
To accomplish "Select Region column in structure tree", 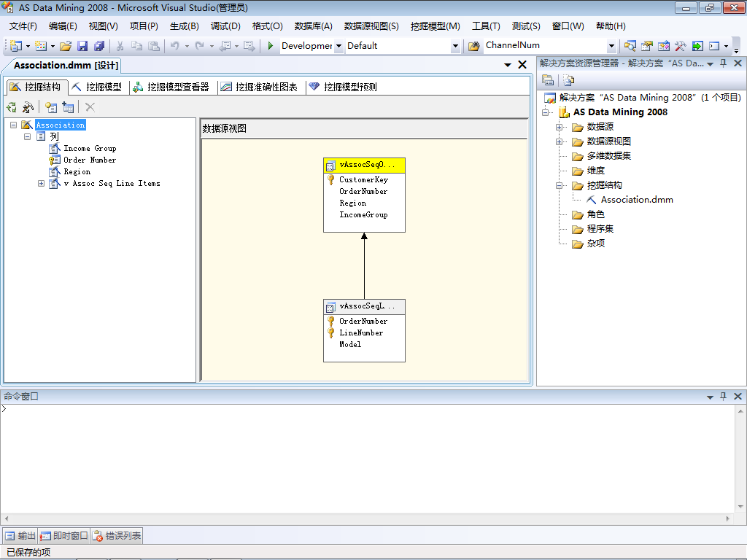I will 77,172.
